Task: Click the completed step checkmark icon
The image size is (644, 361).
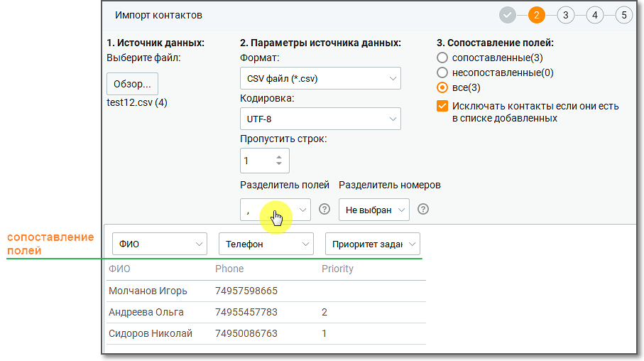Action: [508, 15]
